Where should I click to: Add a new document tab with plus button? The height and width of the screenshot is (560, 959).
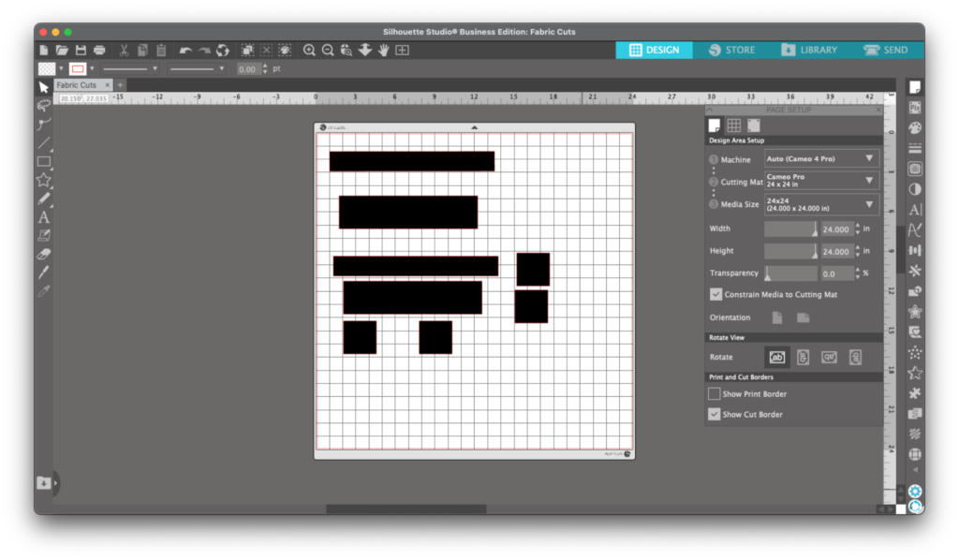120,85
